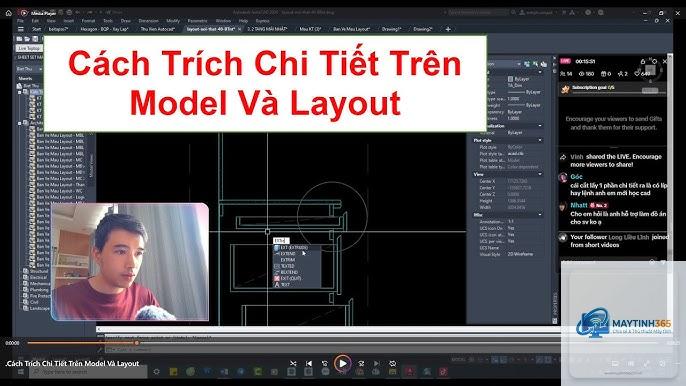Switch to the Ban Ve Mau Layout tab
Viewport: 686px width, 386px height.
pyautogui.click(x=351, y=29)
